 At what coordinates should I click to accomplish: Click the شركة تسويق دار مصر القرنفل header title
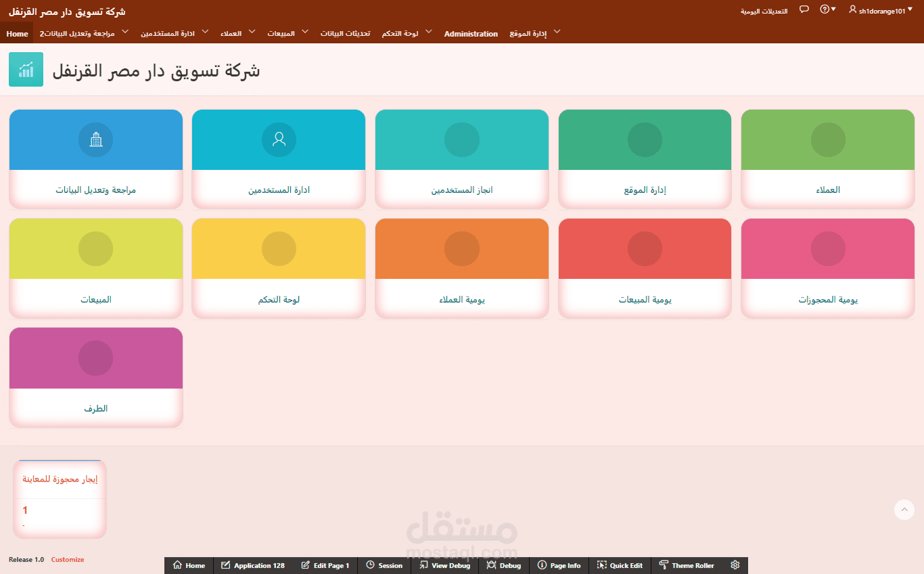tap(67, 12)
